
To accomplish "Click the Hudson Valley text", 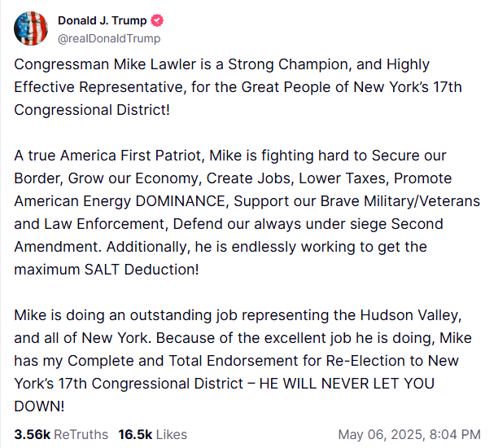I will click(411, 315).
